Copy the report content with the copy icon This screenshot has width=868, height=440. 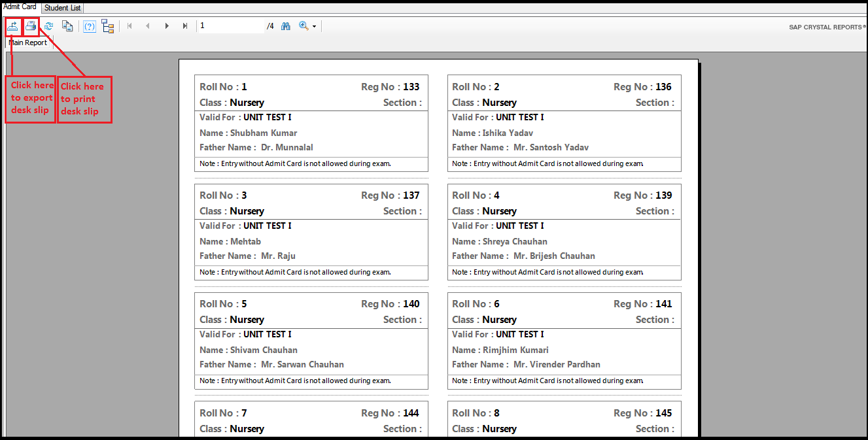(x=67, y=26)
